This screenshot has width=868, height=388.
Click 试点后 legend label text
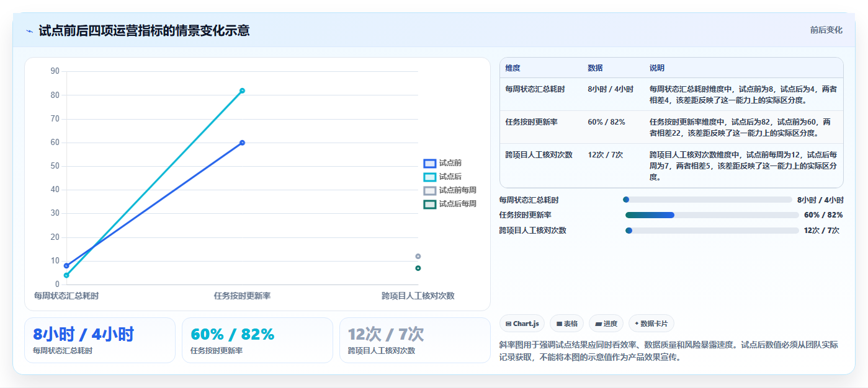[450, 177]
